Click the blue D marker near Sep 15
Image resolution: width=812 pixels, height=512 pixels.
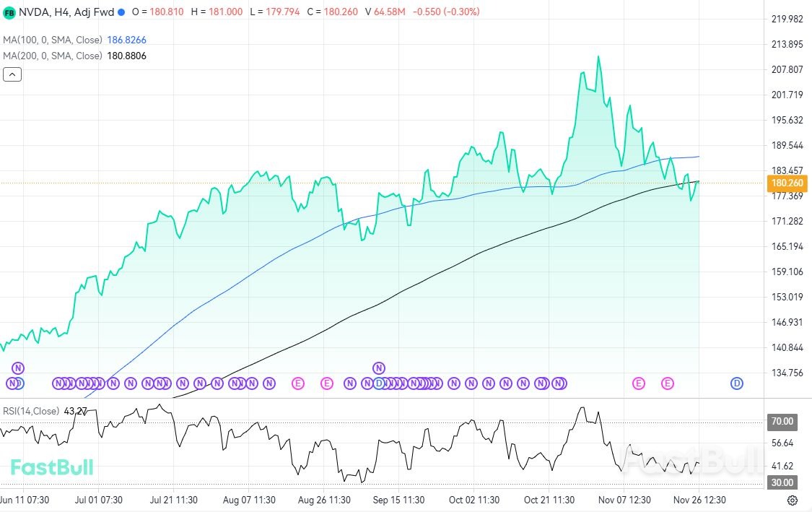tap(378, 383)
